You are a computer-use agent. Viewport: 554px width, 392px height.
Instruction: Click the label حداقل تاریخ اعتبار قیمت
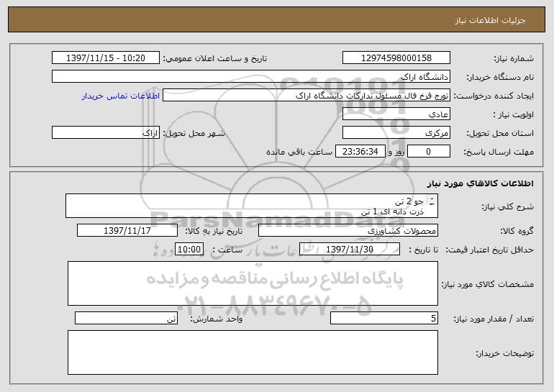coord(489,250)
